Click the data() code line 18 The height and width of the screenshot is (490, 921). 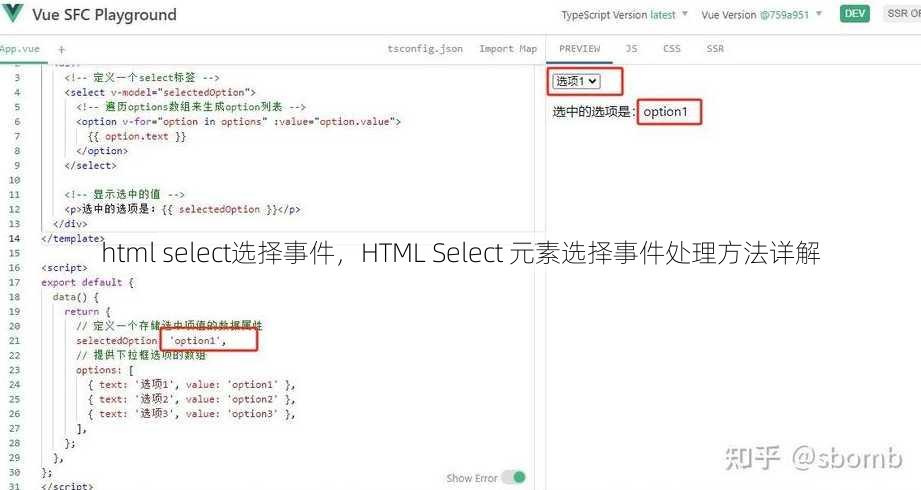(x=76, y=297)
